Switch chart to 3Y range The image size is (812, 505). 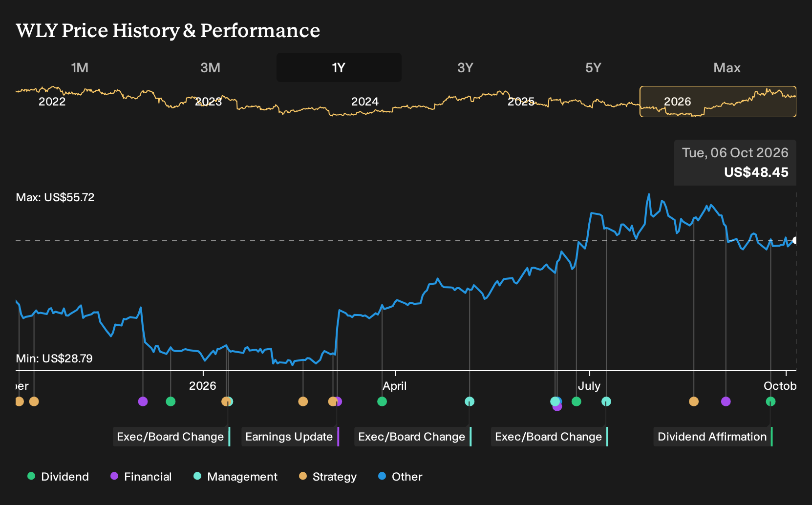465,67
